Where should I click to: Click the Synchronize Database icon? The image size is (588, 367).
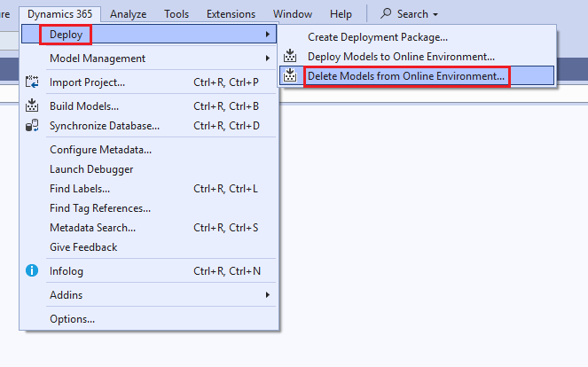(33, 126)
